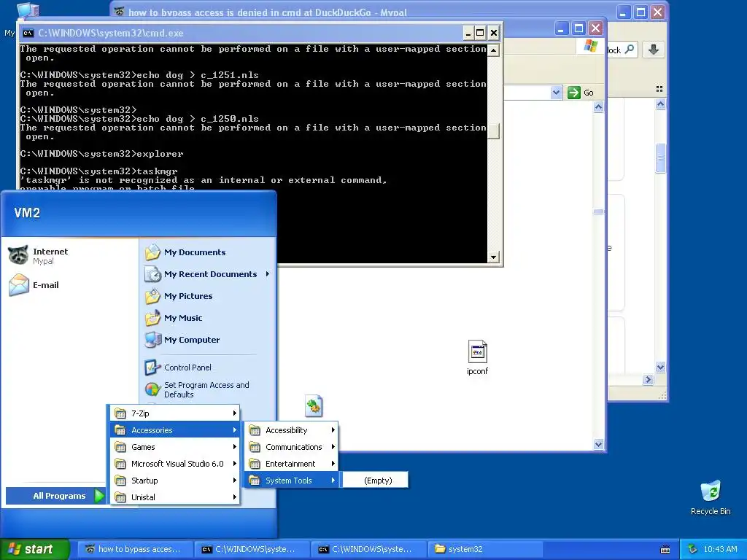Click Explorer window scroll down arrow

pos(598,444)
